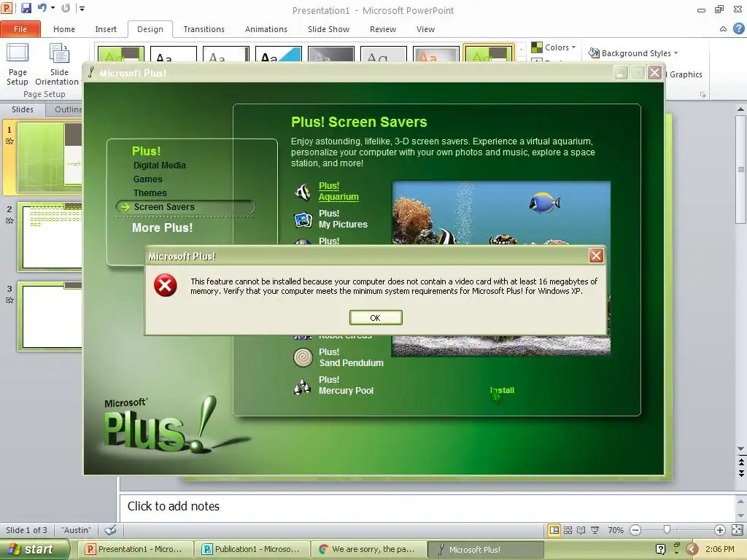Switch to the Transitions ribbon tab

[204, 29]
